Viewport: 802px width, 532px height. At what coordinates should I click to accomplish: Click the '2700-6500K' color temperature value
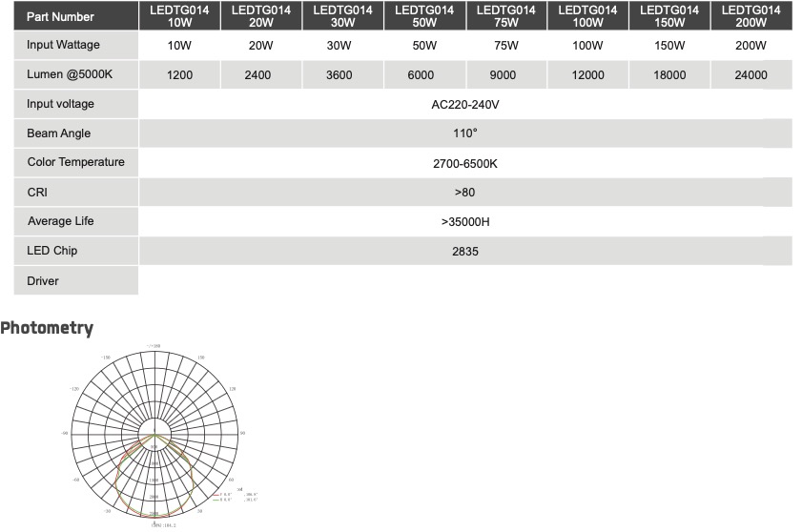tap(465, 164)
